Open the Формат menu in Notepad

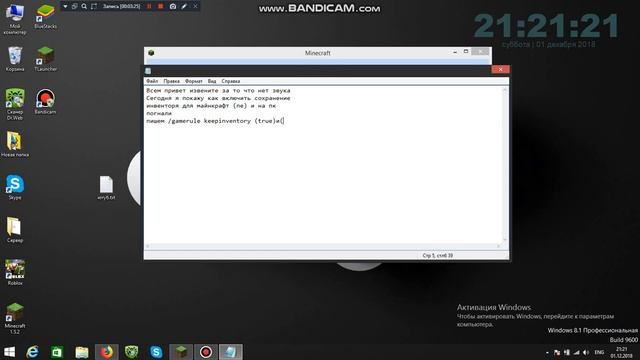pos(193,81)
